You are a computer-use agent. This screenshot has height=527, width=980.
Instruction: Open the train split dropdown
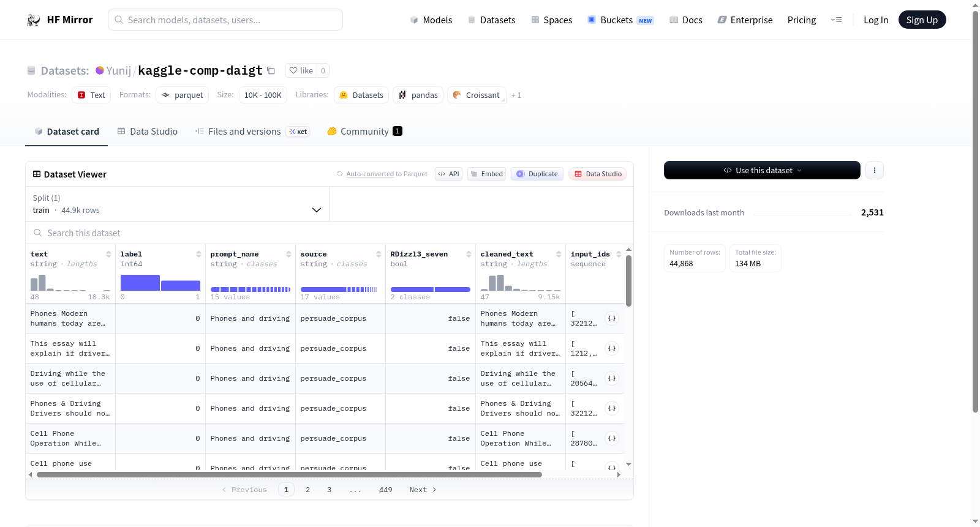click(x=177, y=204)
